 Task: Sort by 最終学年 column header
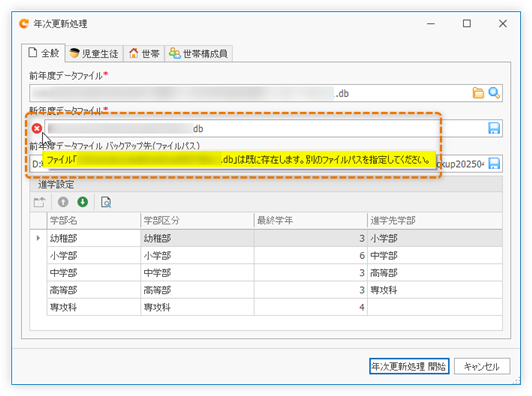pos(310,221)
